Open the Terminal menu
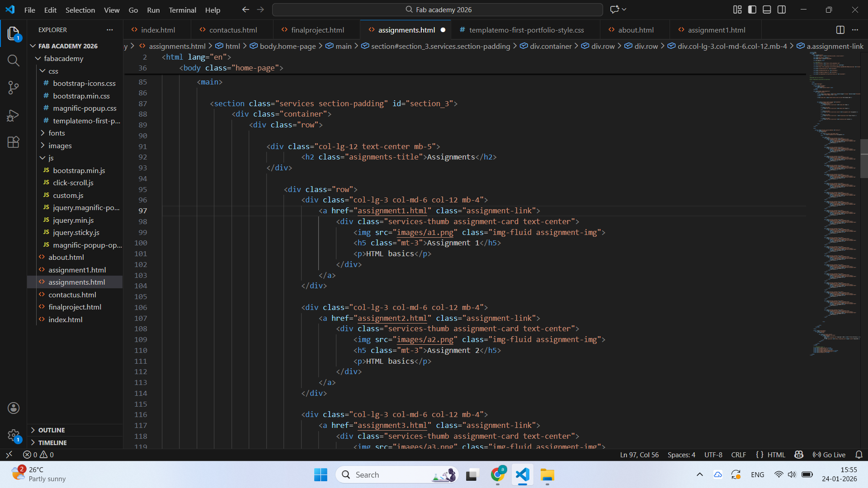Image resolution: width=868 pixels, height=488 pixels. [182, 10]
